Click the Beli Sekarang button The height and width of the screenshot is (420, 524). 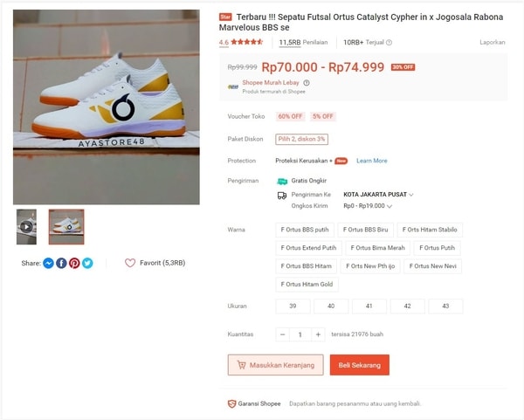[360, 365]
